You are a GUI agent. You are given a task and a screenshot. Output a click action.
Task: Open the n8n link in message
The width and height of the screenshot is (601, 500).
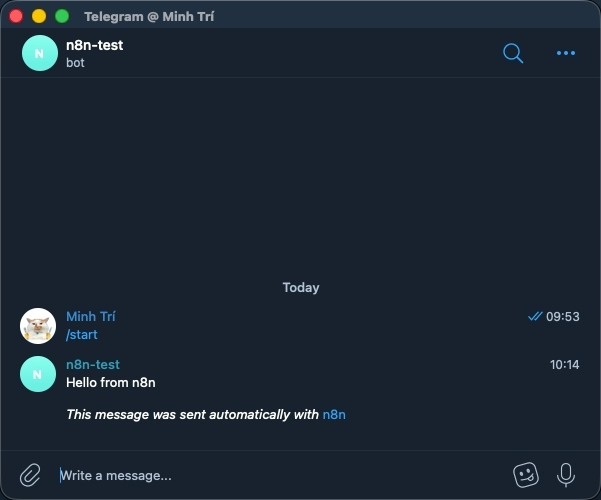click(x=334, y=414)
